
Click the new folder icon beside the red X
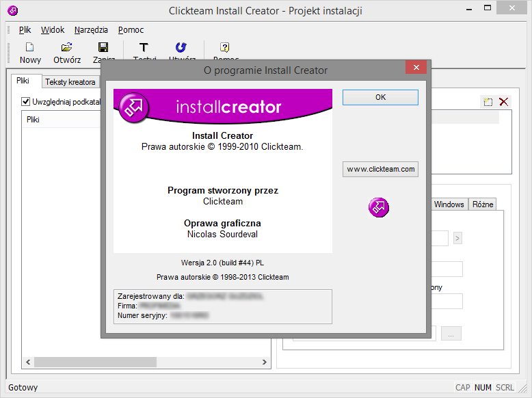click(x=488, y=102)
